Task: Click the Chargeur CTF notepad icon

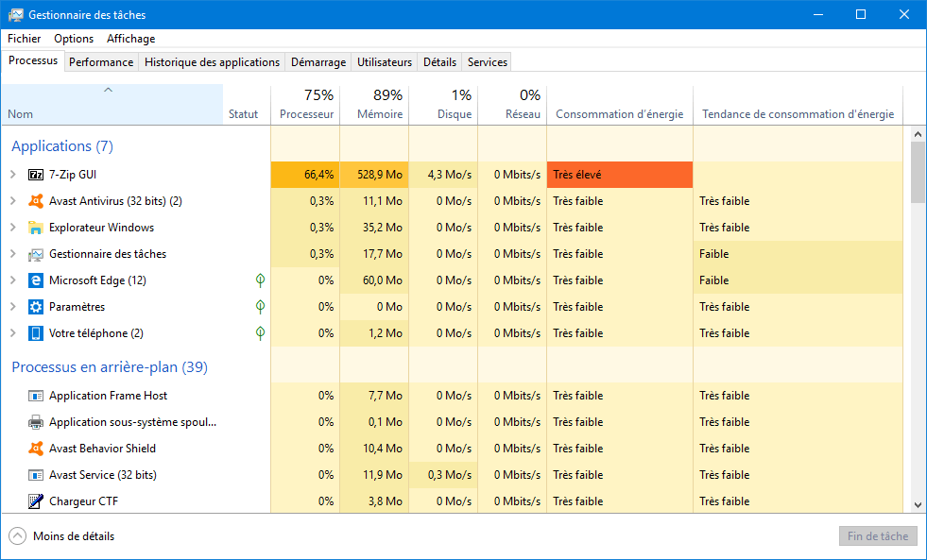Action: coord(36,501)
